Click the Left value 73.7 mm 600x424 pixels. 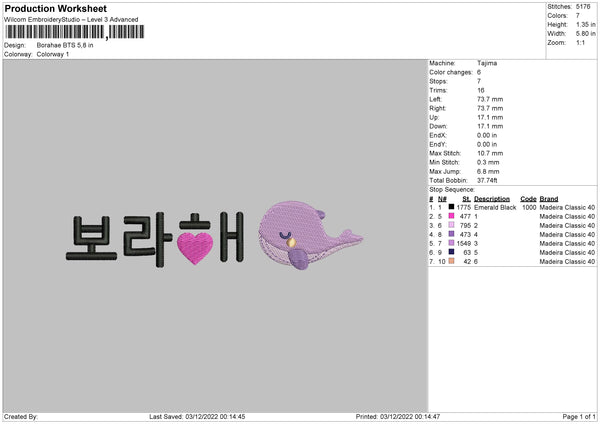pyautogui.click(x=490, y=99)
